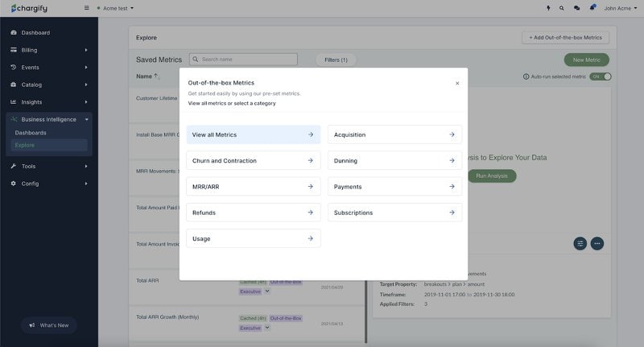Click the What's New button
The height and width of the screenshot is (347, 644).
coord(49,325)
